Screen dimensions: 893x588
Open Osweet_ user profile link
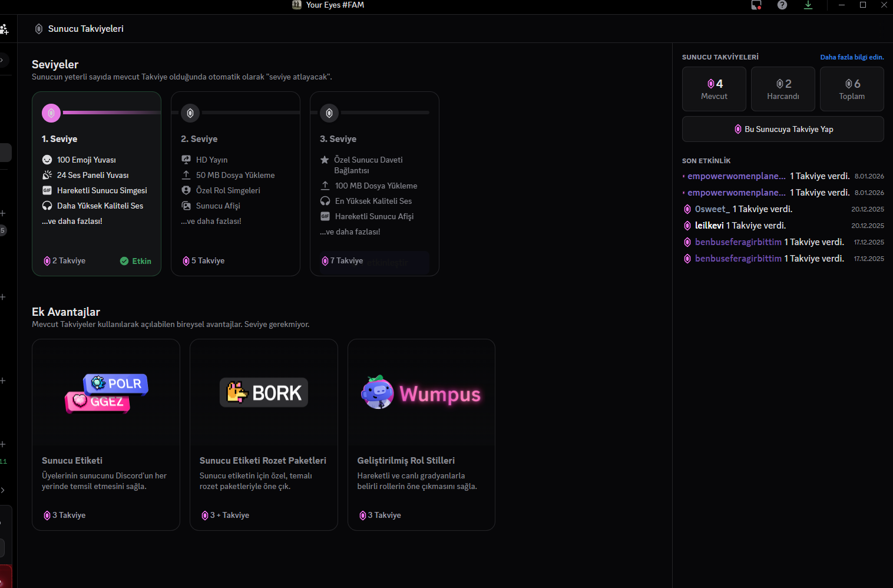pyautogui.click(x=712, y=209)
